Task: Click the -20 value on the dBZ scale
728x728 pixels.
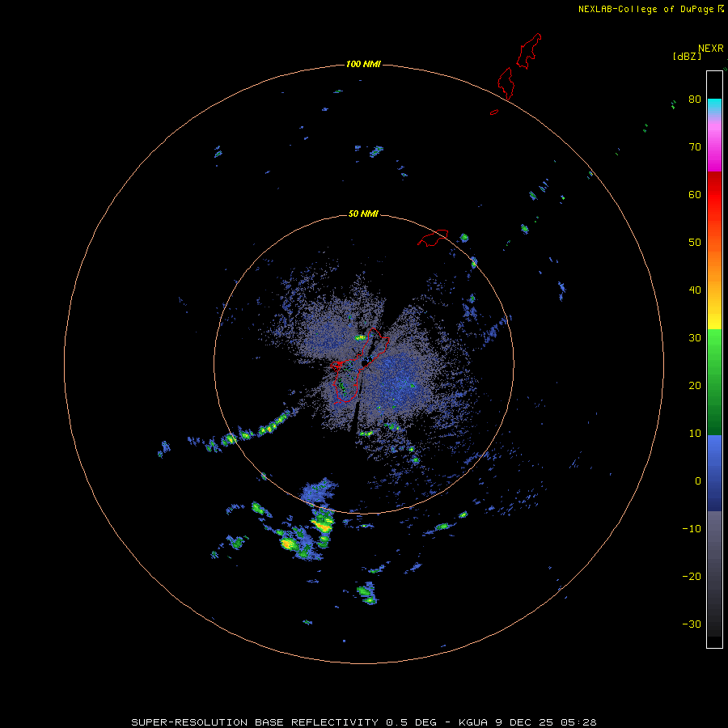Action: click(692, 576)
